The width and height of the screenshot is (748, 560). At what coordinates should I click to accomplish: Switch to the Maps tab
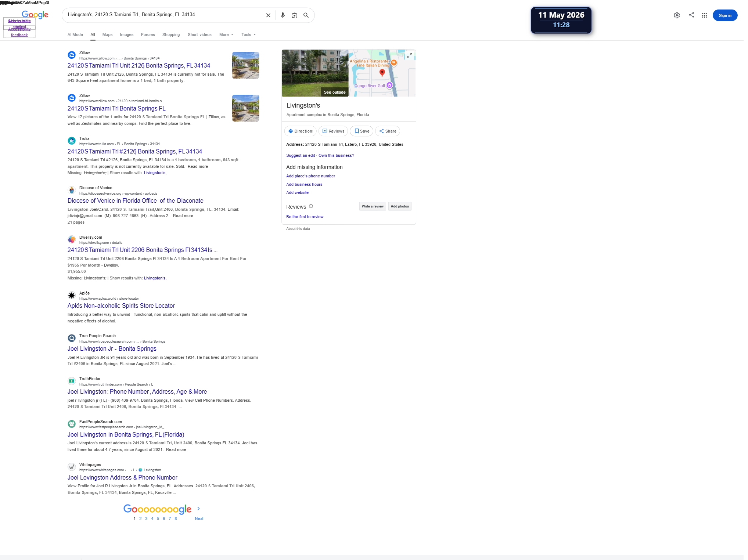108,35
